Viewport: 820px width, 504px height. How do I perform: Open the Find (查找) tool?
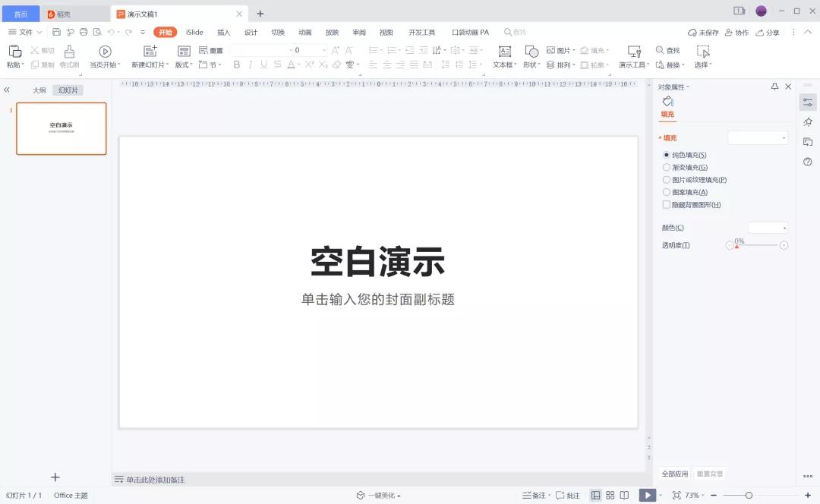pos(667,49)
